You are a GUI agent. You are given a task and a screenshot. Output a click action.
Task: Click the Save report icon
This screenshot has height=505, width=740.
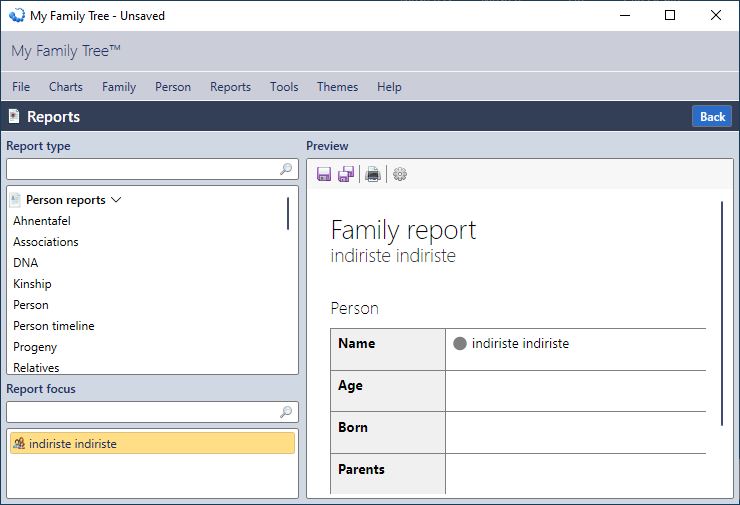click(324, 174)
